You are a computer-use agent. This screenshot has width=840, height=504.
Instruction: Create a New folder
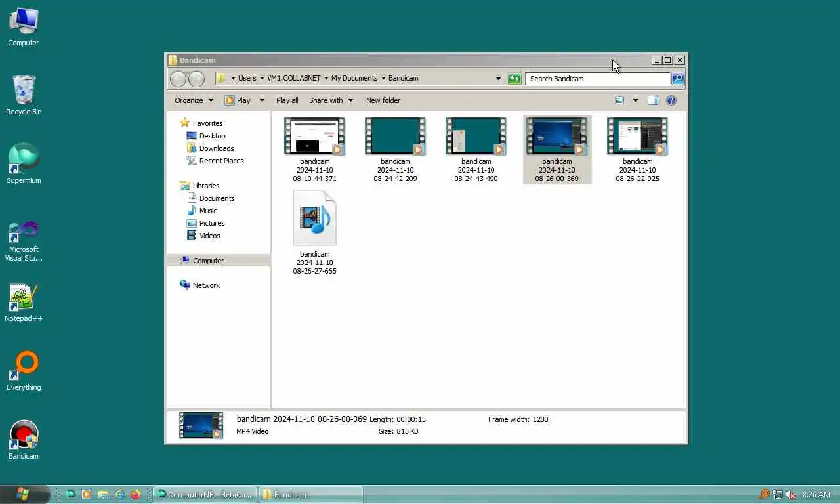point(383,100)
